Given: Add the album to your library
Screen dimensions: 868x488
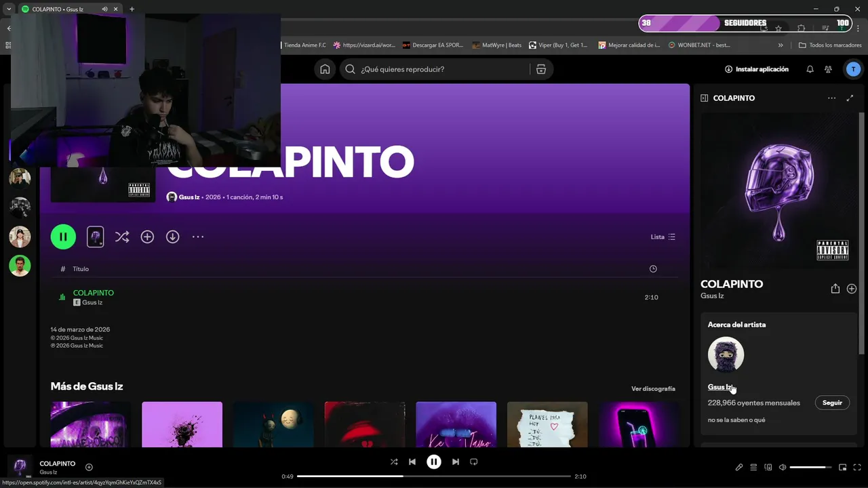Looking at the screenshot, I should click(x=147, y=237).
